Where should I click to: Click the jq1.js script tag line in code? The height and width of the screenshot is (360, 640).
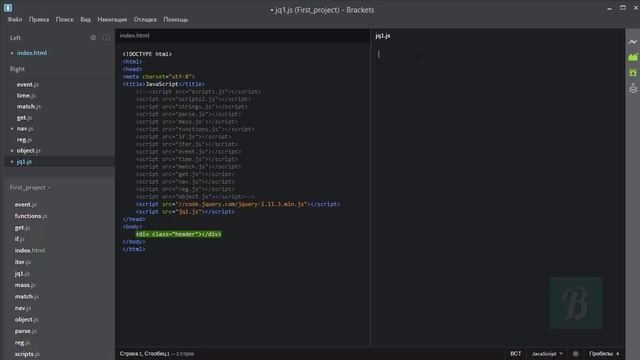pyautogui.click(x=185, y=211)
